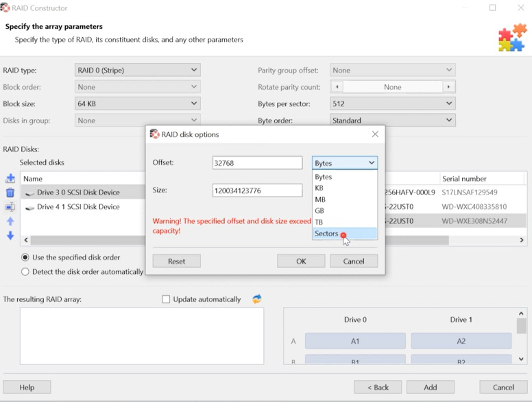Click the refresh RAID array icon
Image resolution: width=532 pixels, height=402 pixels.
tap(257, 299)
